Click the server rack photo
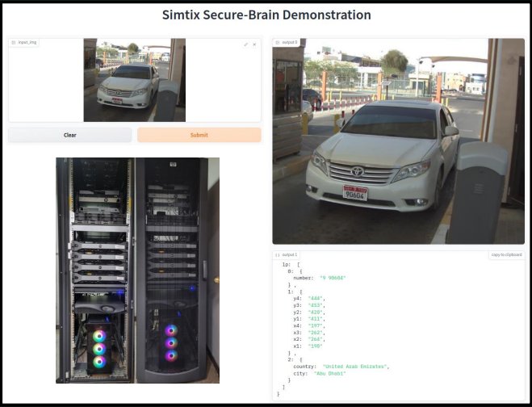532x407 pixels. click(x=138, y=271)
